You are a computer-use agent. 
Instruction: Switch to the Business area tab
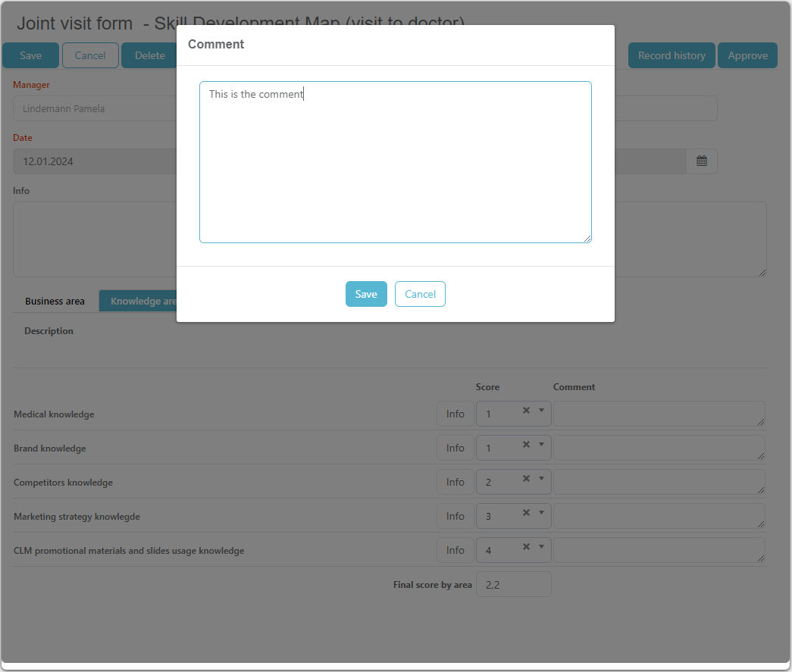pos(55,302)
